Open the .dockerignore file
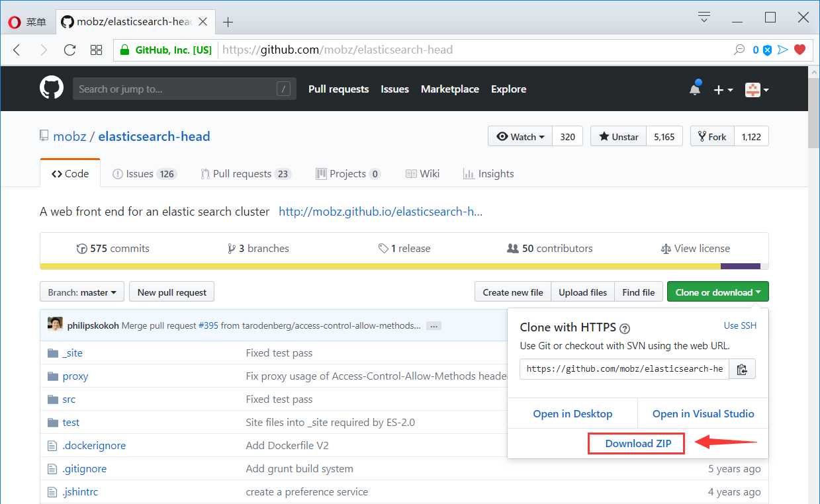The width and height of the screenshot is (820, 504). coord(94,446)
